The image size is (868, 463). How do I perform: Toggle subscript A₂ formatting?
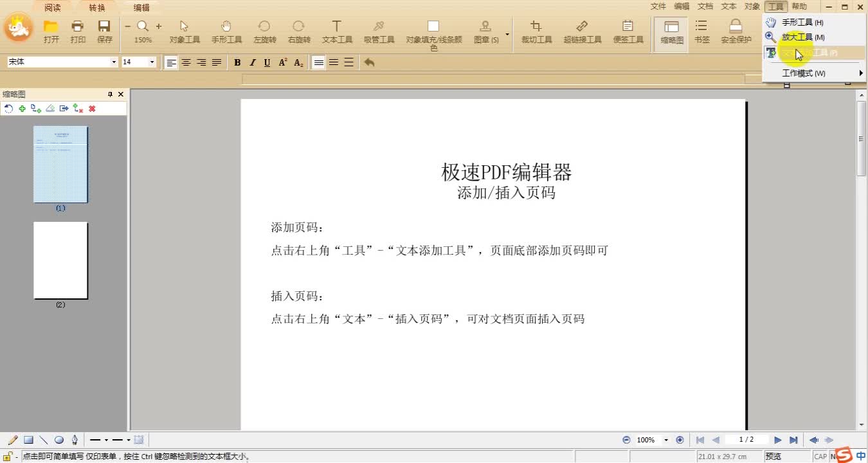coord(298,62)
